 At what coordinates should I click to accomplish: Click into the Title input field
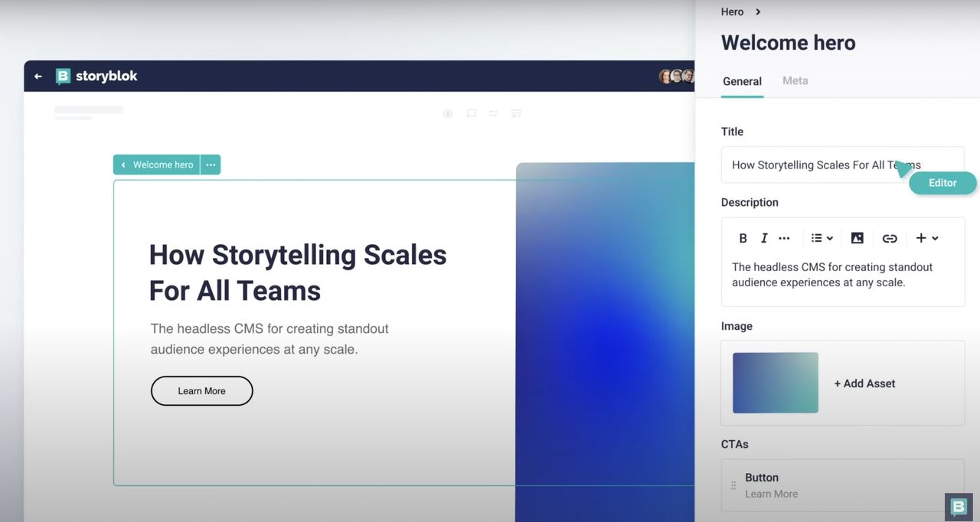coord(842,165)
